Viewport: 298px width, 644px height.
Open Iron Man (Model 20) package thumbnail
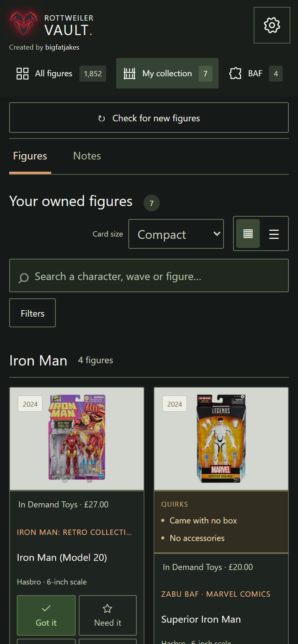pyautogui.click(x=77, y=439)
